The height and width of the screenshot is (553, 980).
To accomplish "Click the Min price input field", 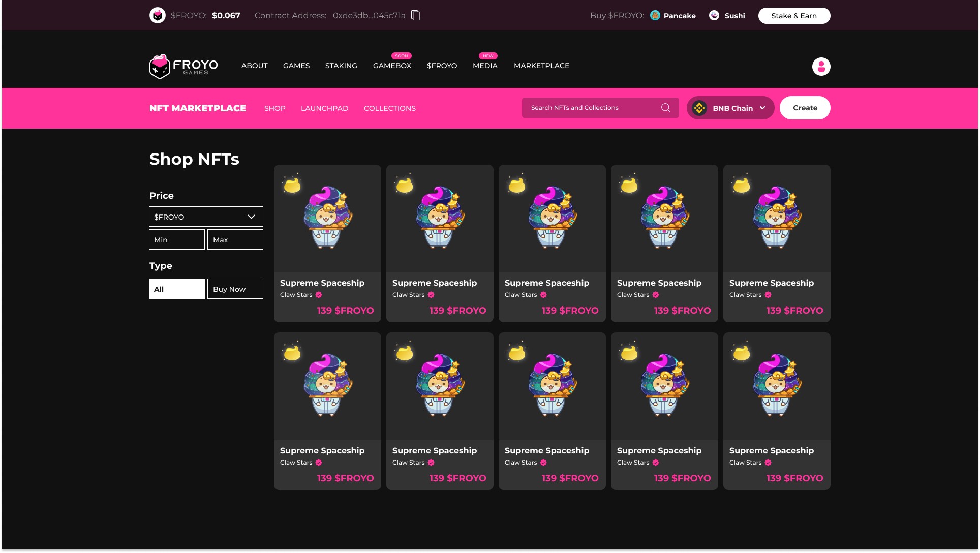I will coord(176,239).
